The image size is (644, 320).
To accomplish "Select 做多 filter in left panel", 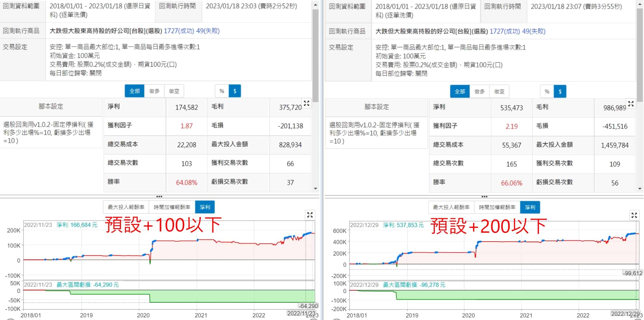I will click(x=154, y=91).
